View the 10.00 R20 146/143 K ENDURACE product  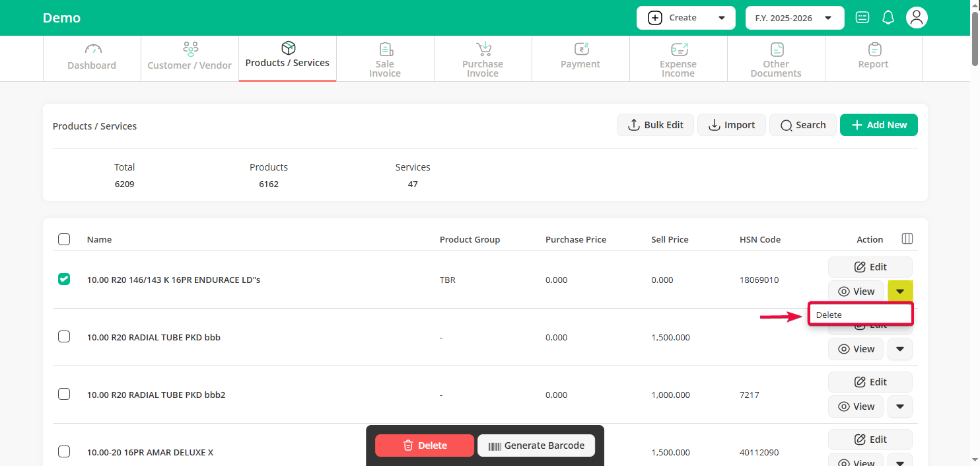[x=856, y=291]
